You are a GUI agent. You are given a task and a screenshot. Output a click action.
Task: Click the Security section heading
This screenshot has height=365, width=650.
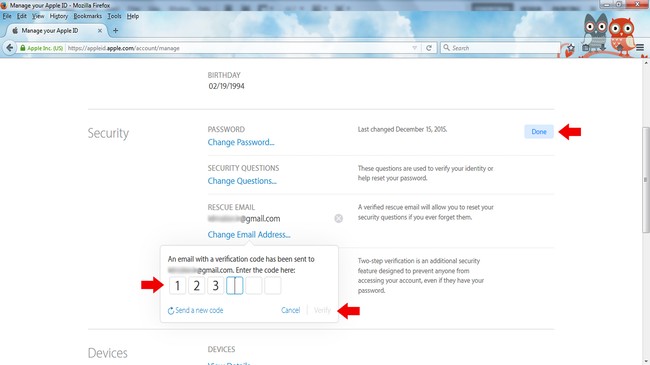[x=108, y=133]
